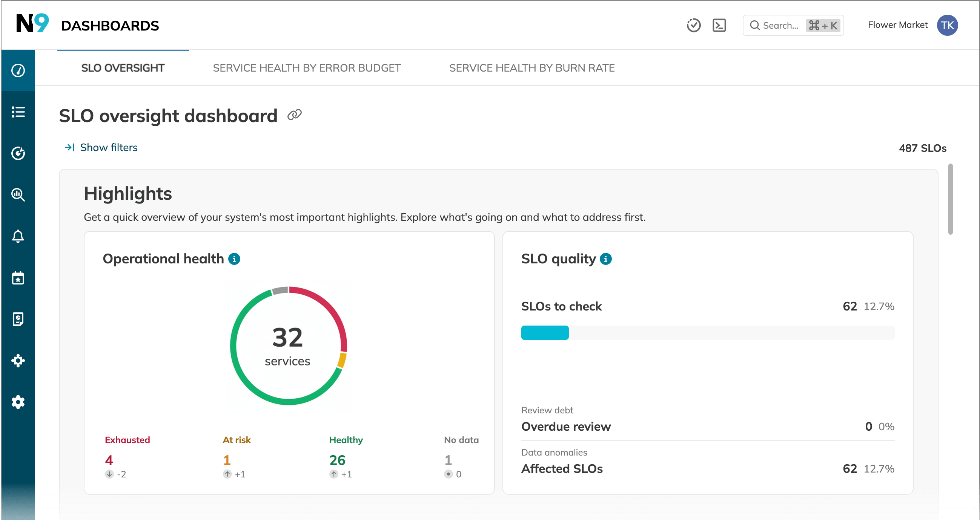Viewport: 980px width, 520px height.
Task: Click the Operational health info tooltip
Action: (x=234, y=258)
